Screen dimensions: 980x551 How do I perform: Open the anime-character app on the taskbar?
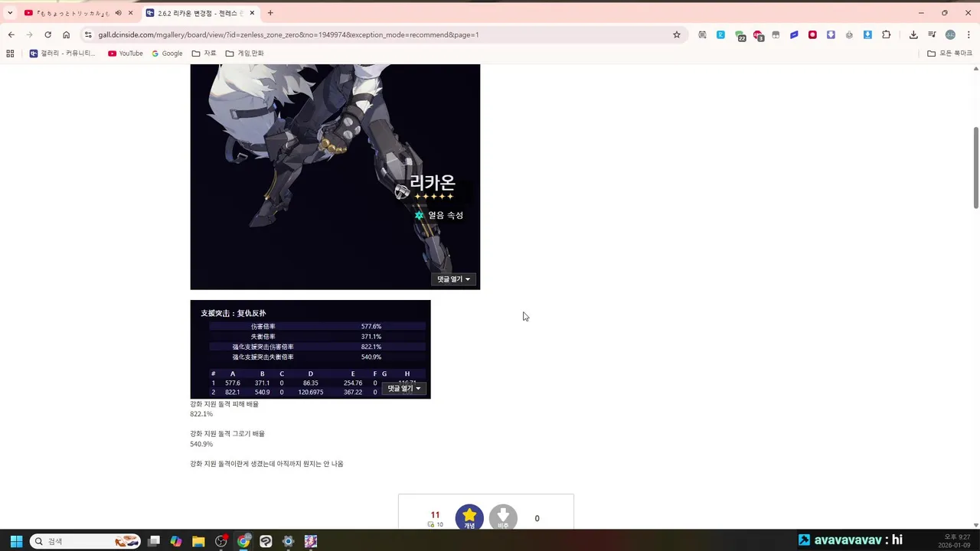[x=310, y=541]
